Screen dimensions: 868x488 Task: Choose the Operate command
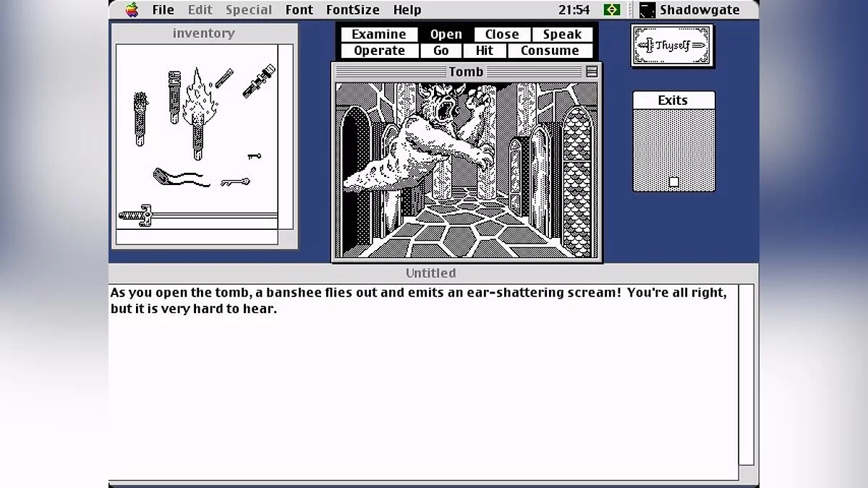(379, 51)
